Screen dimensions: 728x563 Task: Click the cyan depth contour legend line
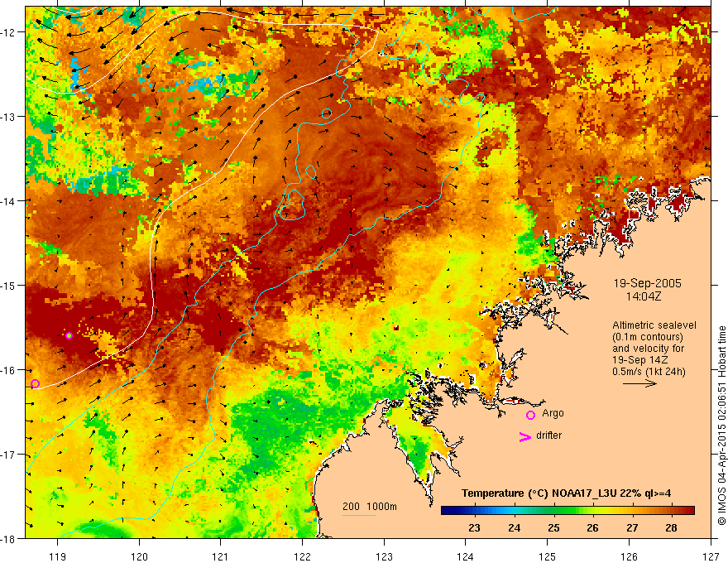pos(359,515)
